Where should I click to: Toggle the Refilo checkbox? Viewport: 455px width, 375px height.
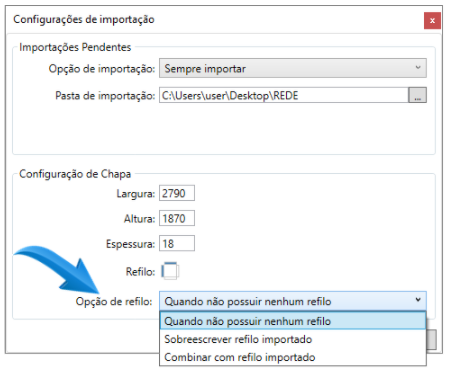[170, 271]
